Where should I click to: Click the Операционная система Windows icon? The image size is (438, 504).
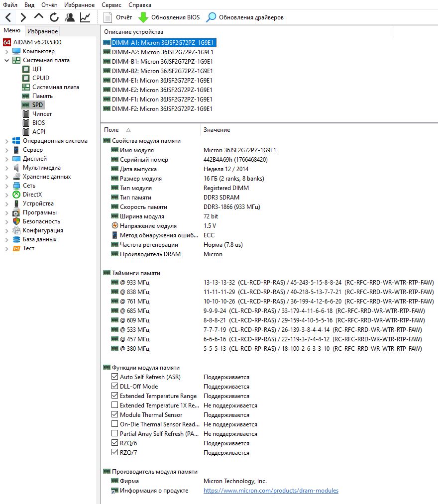tap(16, 141)
